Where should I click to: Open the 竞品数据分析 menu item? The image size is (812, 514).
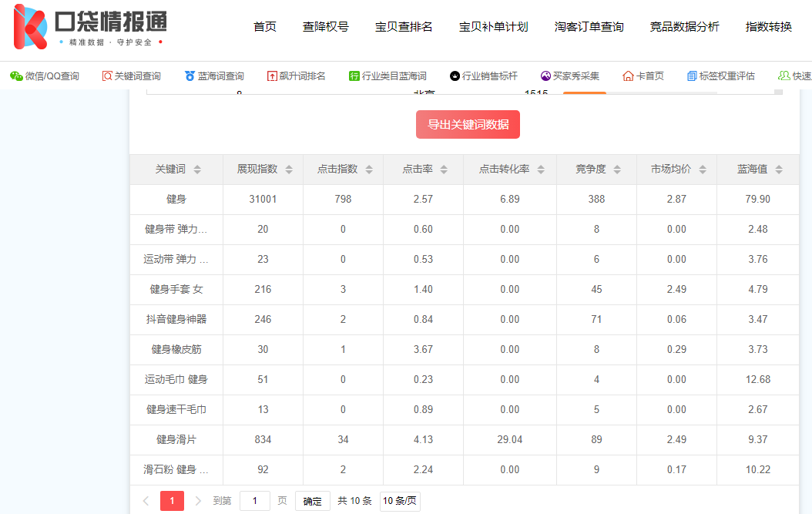[x=683, y=25]
